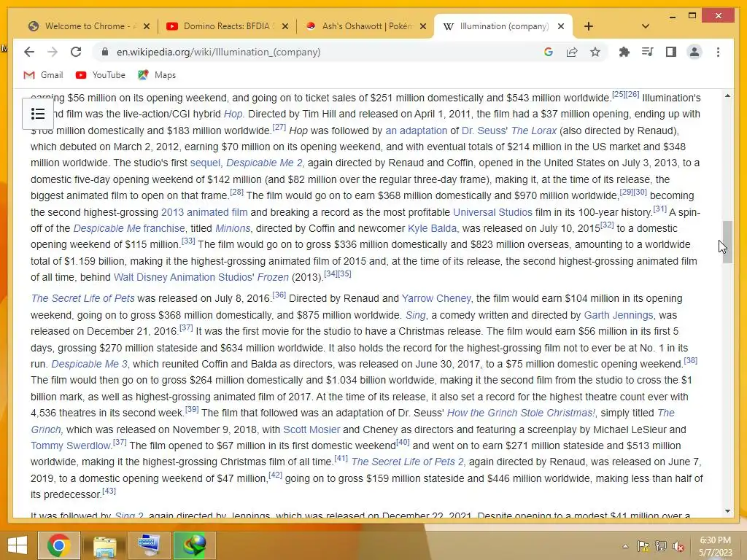Image resolution: width=747 pixels, height=560 pixels.
Task: Follow the Dr. Seuss' The Lorax link
Action: [508, 131]
